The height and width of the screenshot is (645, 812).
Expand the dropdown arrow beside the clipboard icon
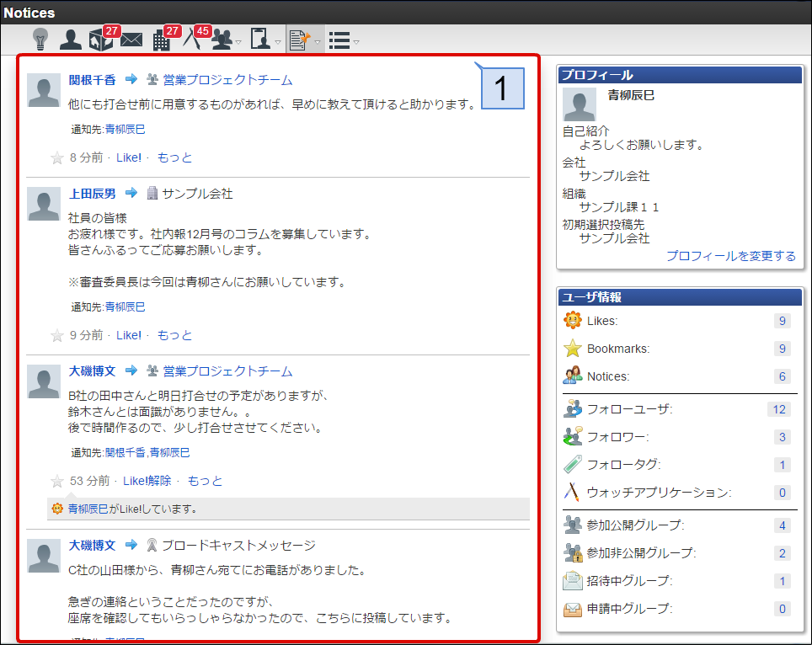278,42
